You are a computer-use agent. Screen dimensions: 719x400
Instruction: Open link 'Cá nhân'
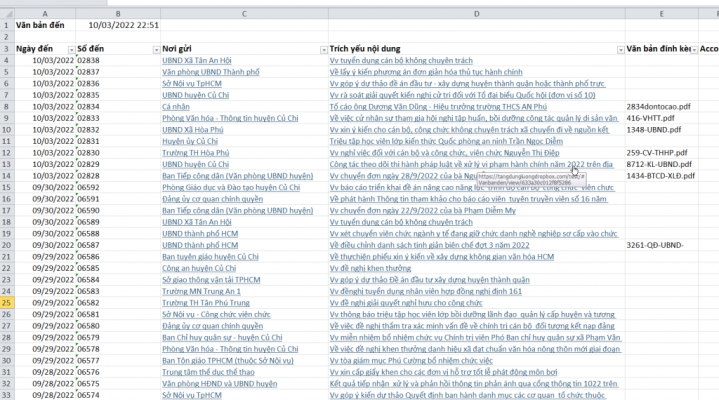176,106
